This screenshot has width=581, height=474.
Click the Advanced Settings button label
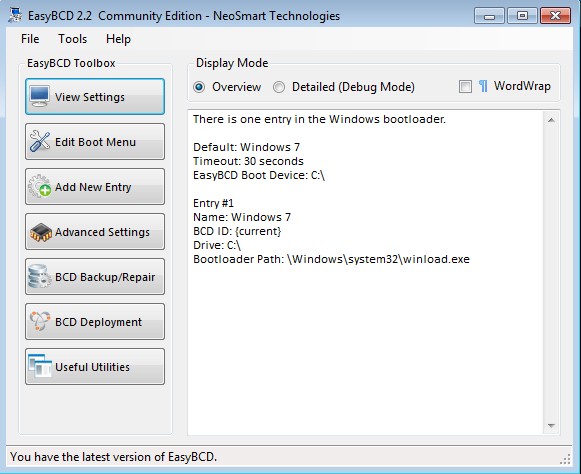102,232
